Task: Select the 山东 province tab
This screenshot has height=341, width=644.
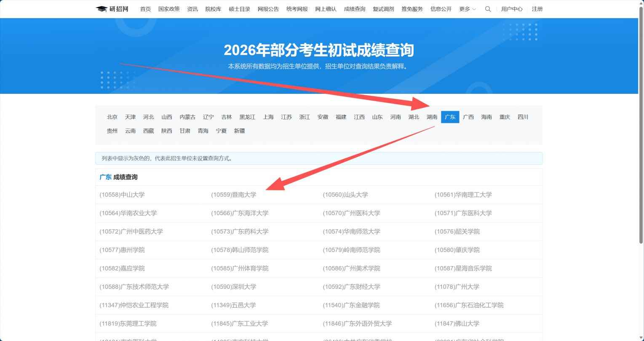Action: point(377,117)
